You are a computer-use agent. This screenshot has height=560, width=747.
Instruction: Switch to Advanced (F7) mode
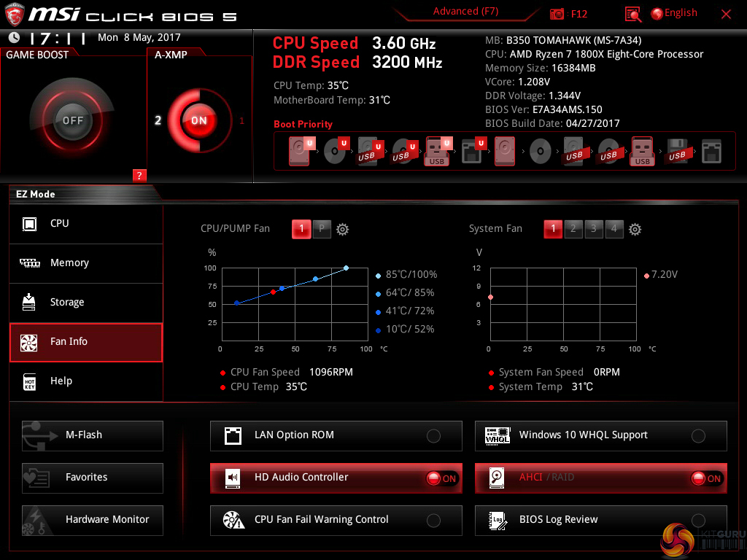(x=465, y=12)
